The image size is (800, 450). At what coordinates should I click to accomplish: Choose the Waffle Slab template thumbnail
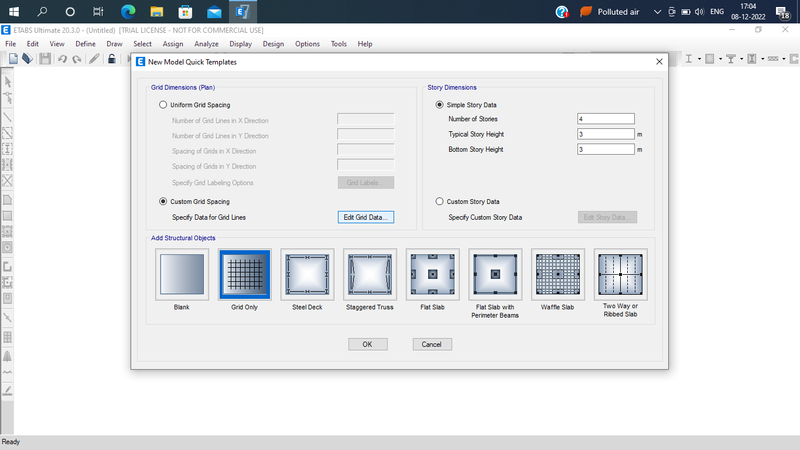click(x=558, y=274)
